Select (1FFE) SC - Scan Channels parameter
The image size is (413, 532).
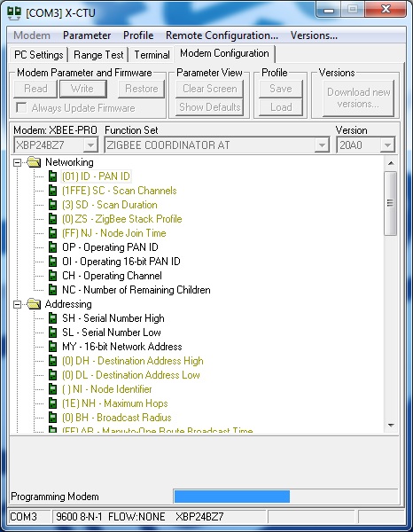click(x=120, y=191)
